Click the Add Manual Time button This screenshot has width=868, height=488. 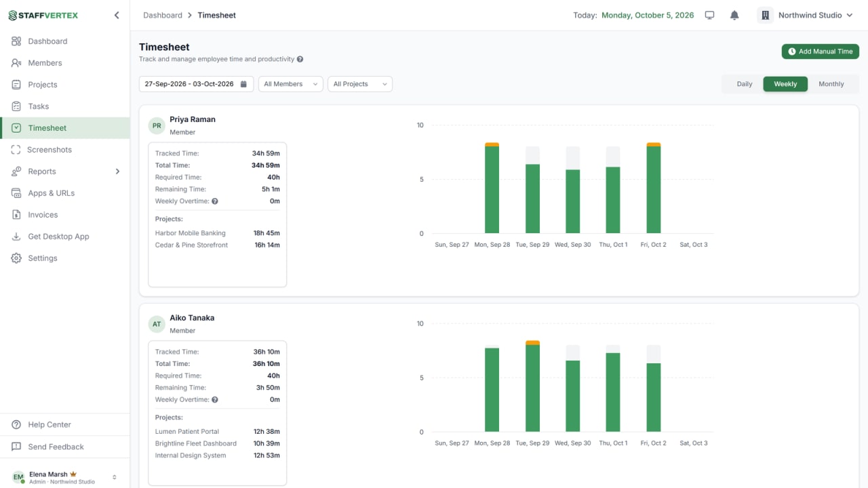pyautogui.click(x=821, y=52)
